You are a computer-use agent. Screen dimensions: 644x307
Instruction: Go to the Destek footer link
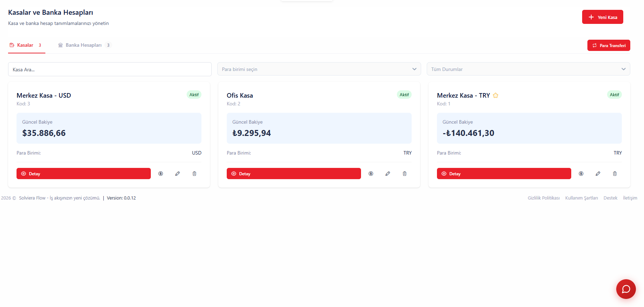click(610, 198)
